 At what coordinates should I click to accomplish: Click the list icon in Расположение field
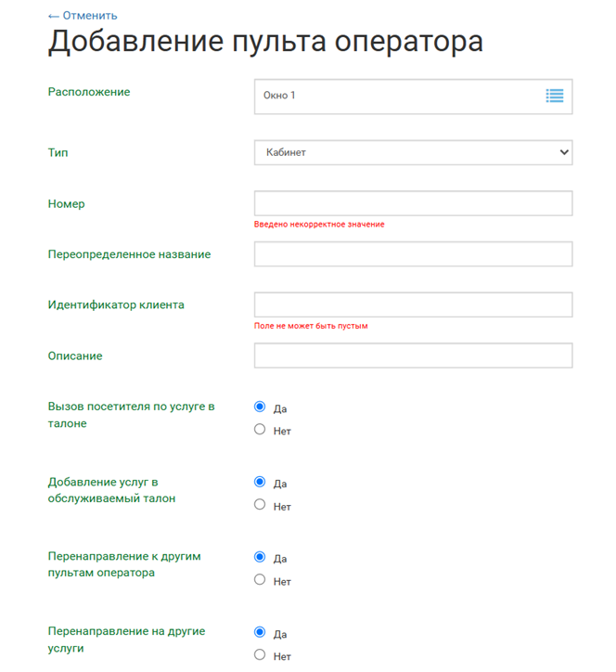(554, 96)
